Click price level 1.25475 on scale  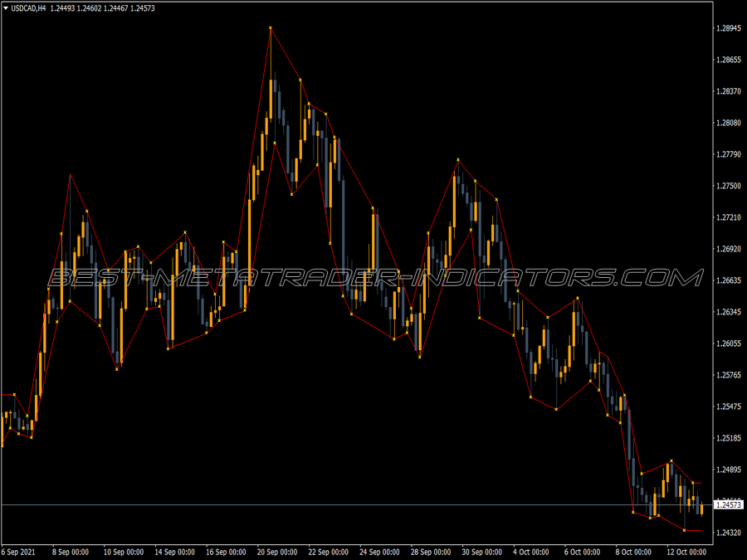(729, 407)
